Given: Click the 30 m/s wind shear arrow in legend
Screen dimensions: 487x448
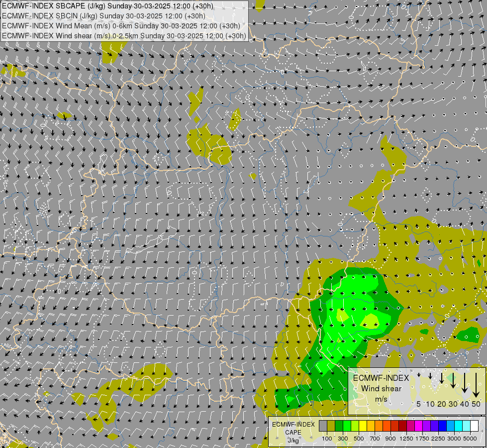Looking at the screenshot, I should click(x=453, y=380).
